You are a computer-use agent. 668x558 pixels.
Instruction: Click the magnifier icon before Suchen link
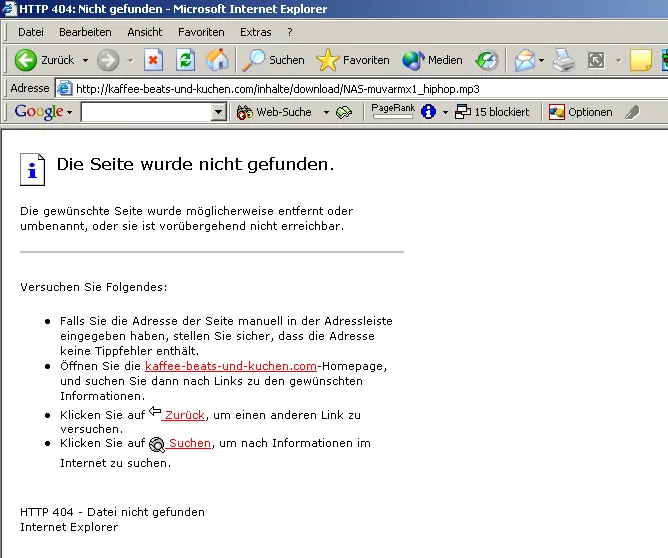click(157, 445)
